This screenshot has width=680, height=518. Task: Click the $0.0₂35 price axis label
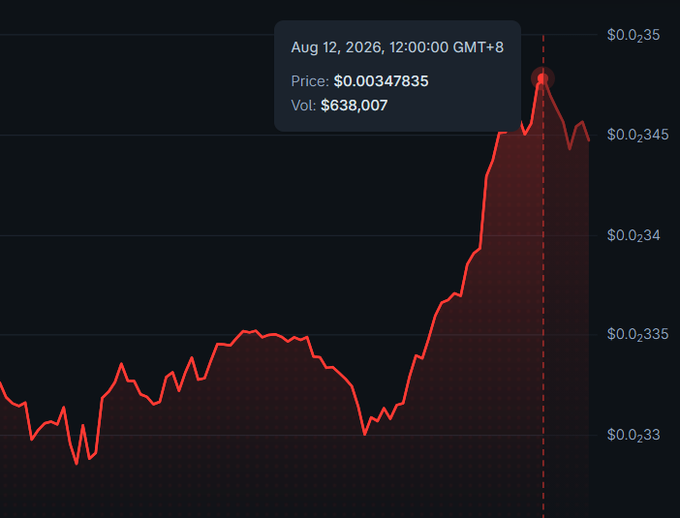point(633,36)
